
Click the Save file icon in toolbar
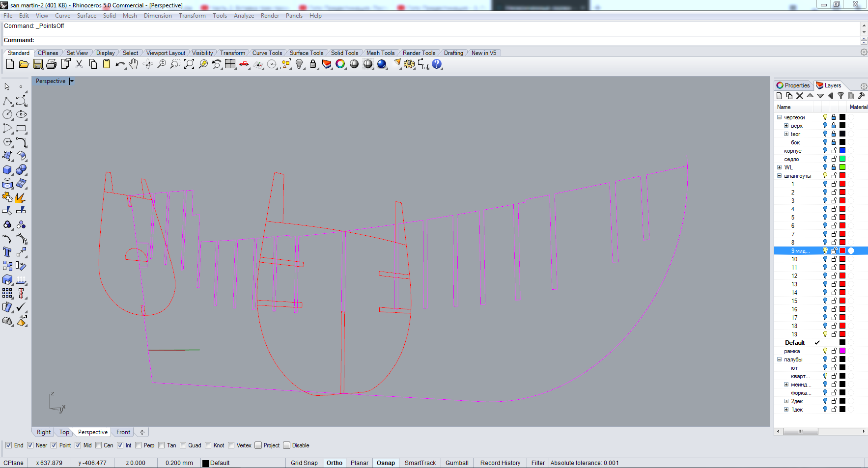click(x=37, y=64)
